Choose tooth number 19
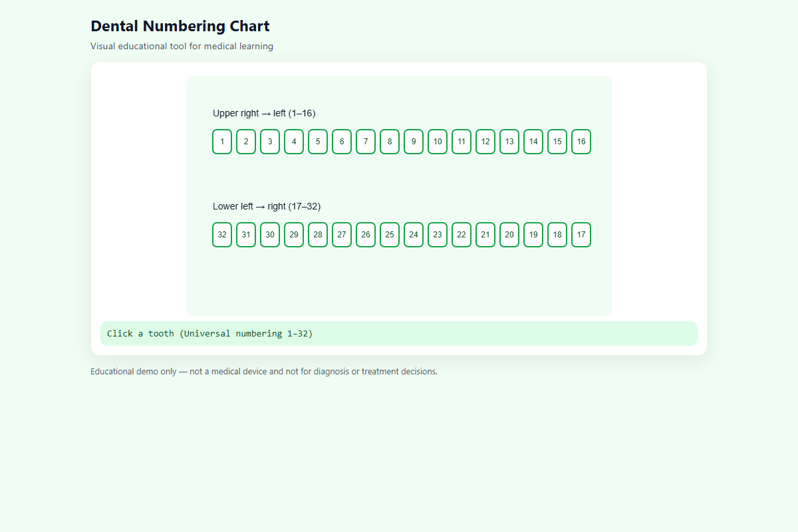798x532 pixels. [533, 235]
